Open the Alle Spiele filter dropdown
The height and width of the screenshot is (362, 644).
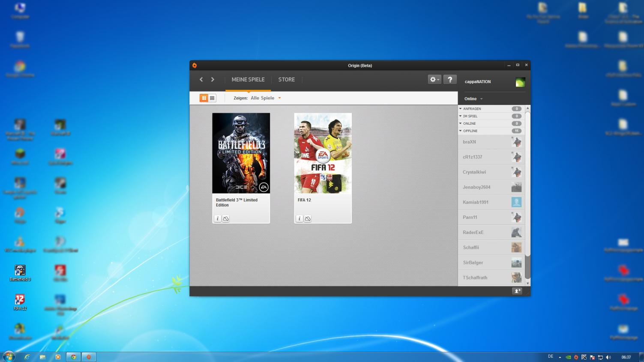point(266,98)
